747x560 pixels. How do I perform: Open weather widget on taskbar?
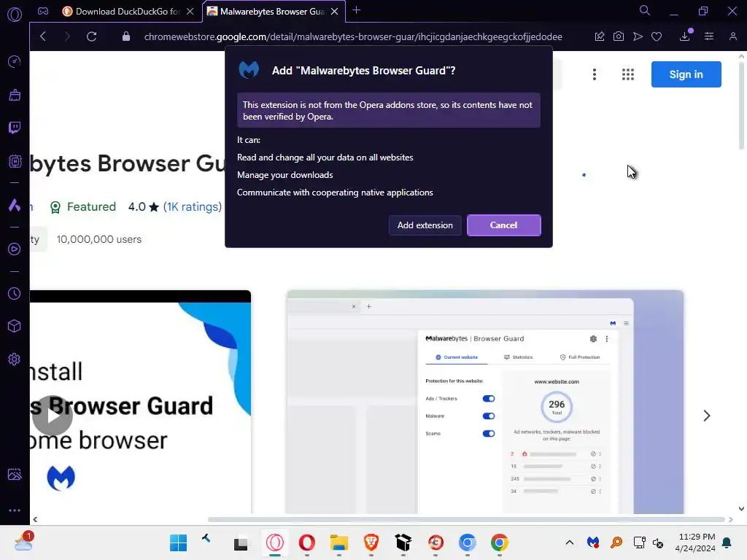[x=23, y=542]
